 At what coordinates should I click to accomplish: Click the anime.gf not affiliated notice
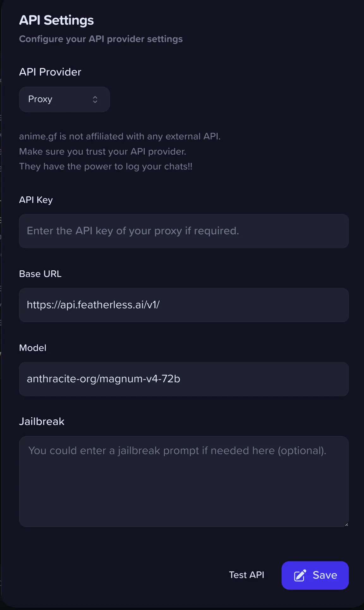(x=120, y=136)
